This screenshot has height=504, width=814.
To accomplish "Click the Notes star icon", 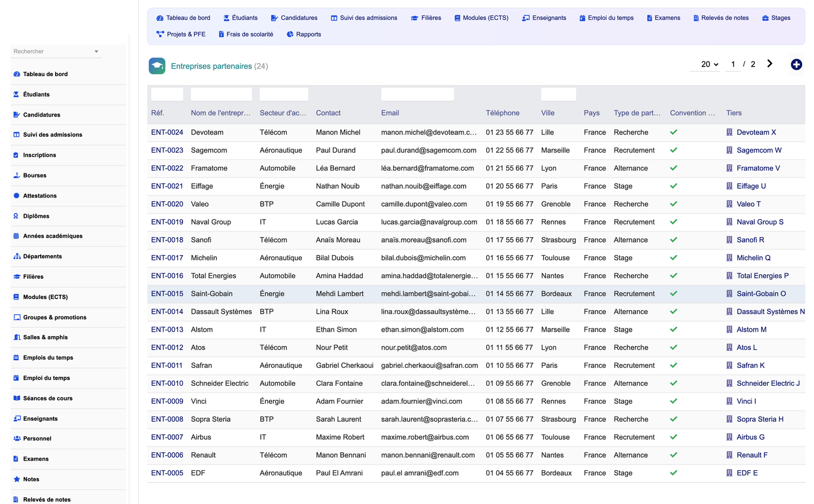I will 16,479.
